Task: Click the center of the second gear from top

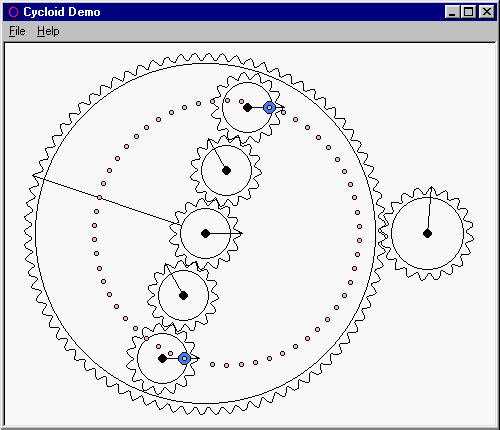Action: tap(226, 171)
